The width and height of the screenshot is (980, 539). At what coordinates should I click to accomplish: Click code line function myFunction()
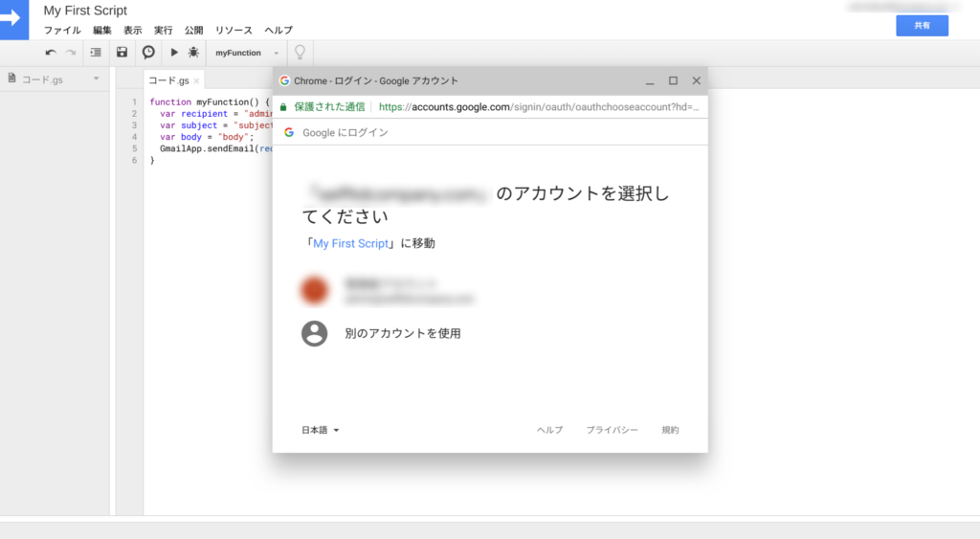pos(210,101)
